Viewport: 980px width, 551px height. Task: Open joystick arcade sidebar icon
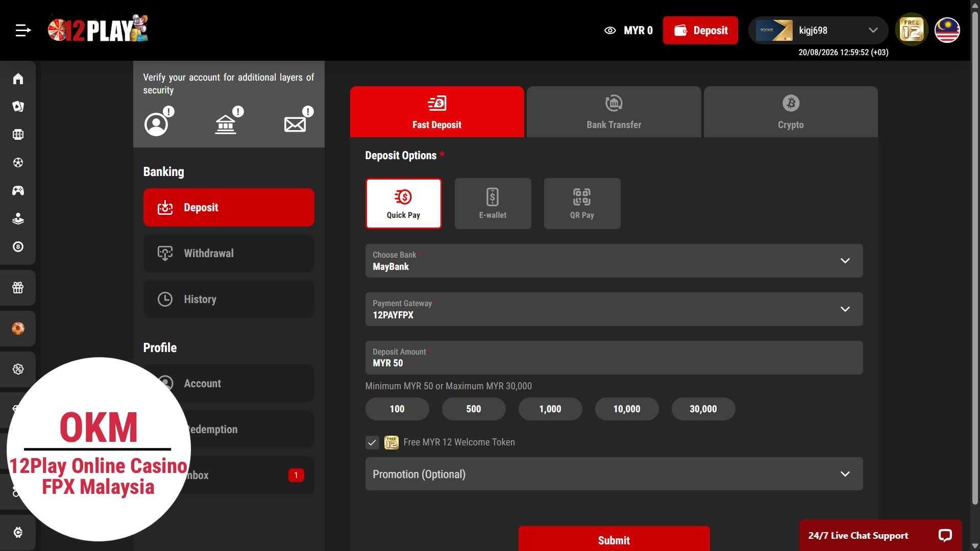pyautogui.click(x=18, y=219)
